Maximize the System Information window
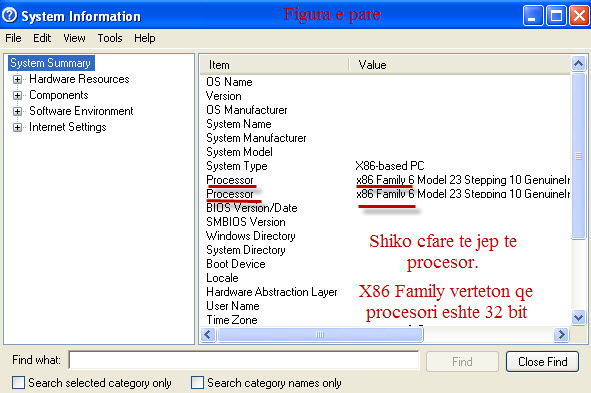The image size is (591, 393). [x=556, y=15]
